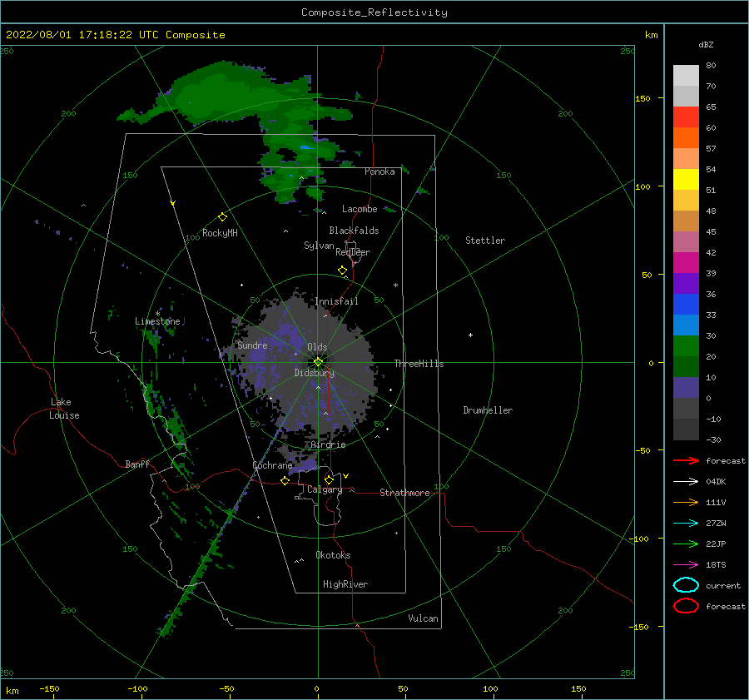Select the Cochrane label
This screenshot has width=749, height=700.
tap(272, 465)
